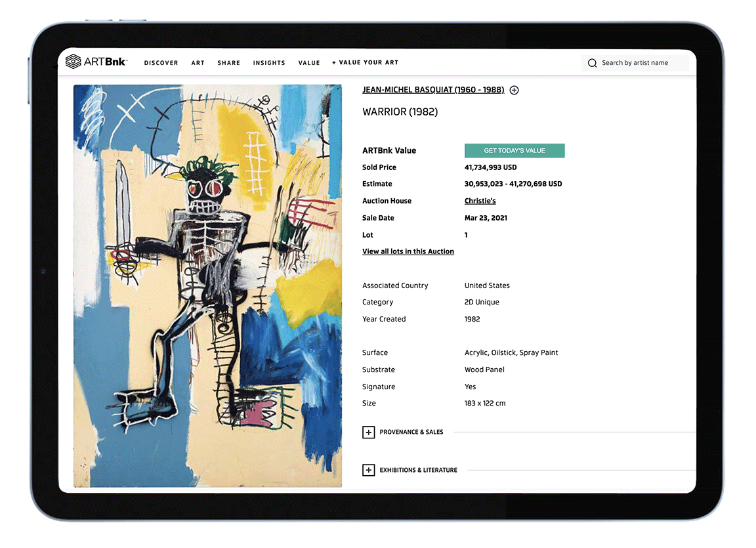
Task: Click the Signature value Yes
Action: [x=470, y=387]
